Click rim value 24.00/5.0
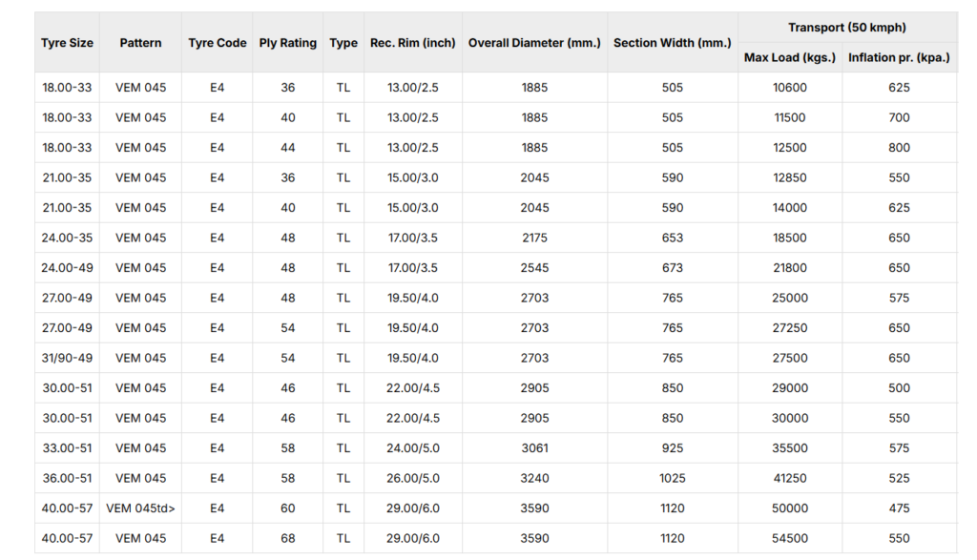The image size is (977, 560). (413, 447)
